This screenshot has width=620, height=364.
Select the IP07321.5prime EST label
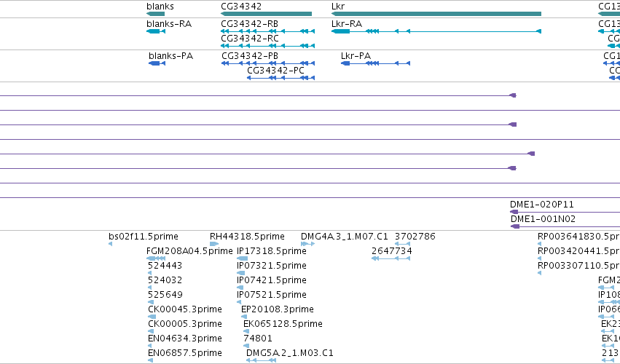coord(272,266)
